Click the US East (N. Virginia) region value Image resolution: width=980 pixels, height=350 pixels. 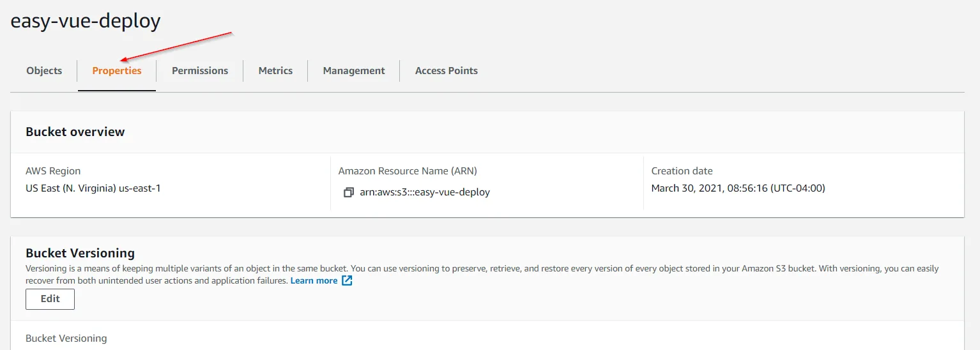[x=93, y=188]
